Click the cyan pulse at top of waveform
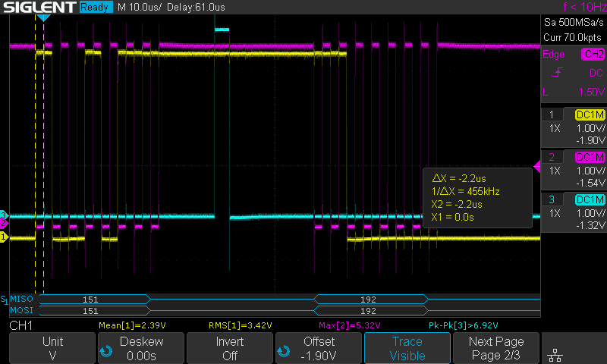This screenshot has width=607, height=364. point(222,30)
